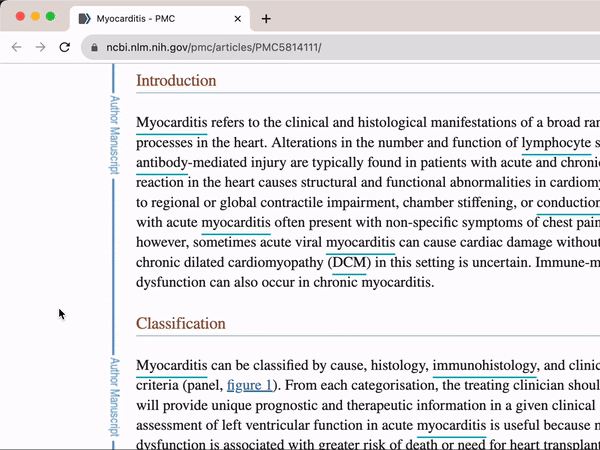Click underlined myocarditis after 'with acute'
The image size is (600, 450).
coord(236,223)
